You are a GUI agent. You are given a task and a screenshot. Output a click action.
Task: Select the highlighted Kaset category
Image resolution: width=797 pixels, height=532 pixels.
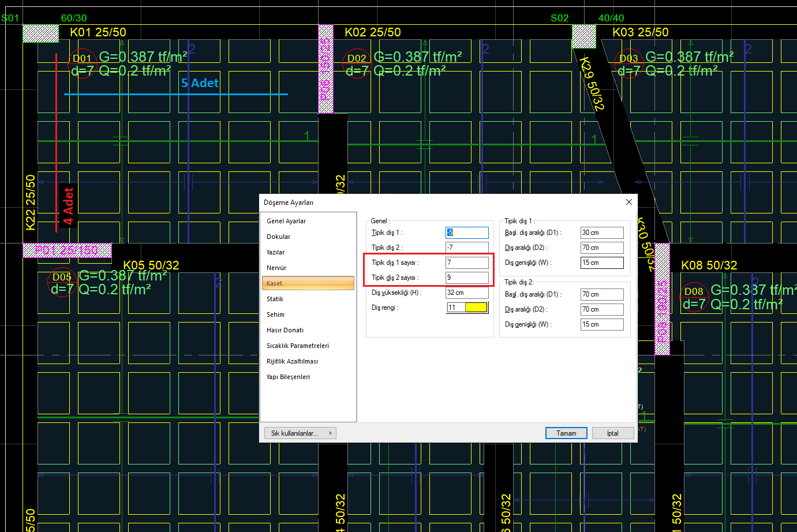[308, 283]
